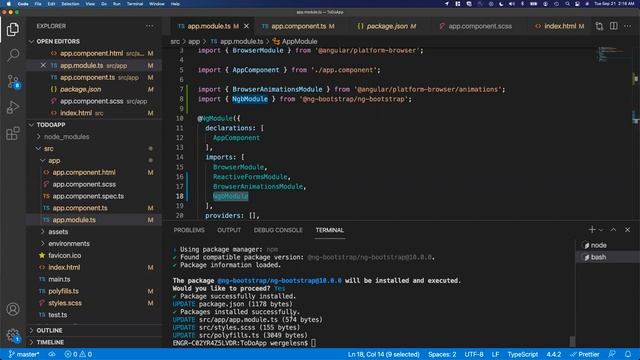The image size is (640, 360).
Task: Click the terminal scrollbar thumb
Action: (x=573, y=341)
